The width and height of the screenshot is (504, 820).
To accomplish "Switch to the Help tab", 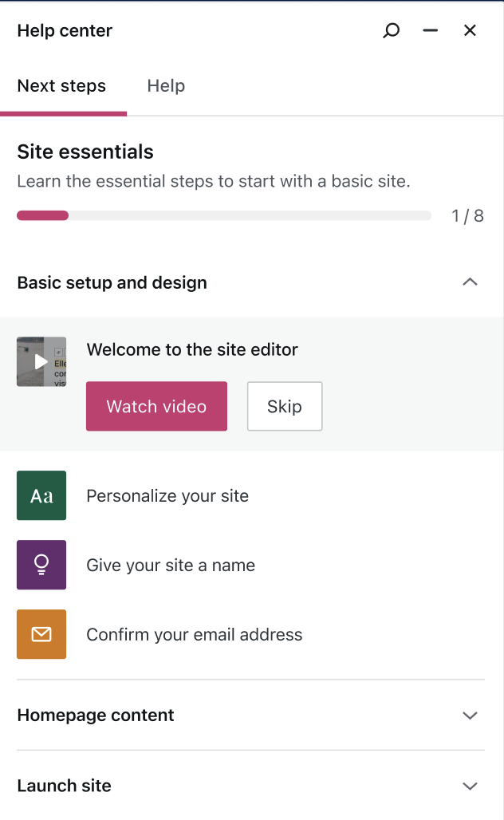I will coord(166,86).
